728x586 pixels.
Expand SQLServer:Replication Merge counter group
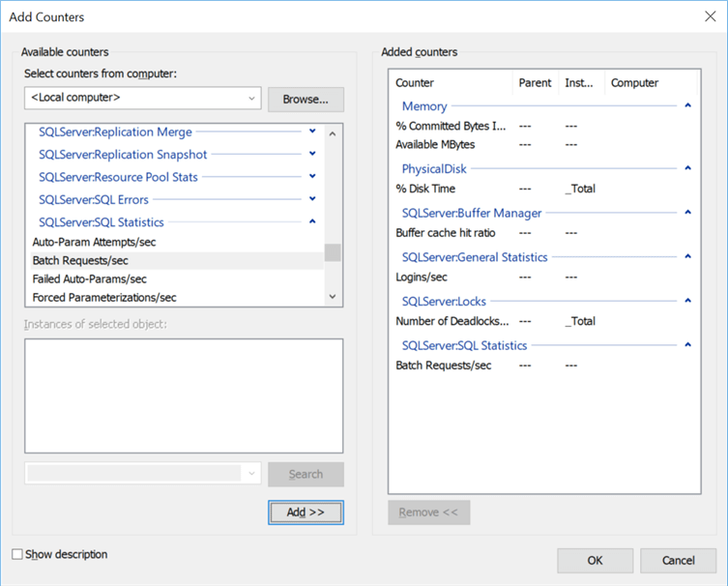pos(312,132)
